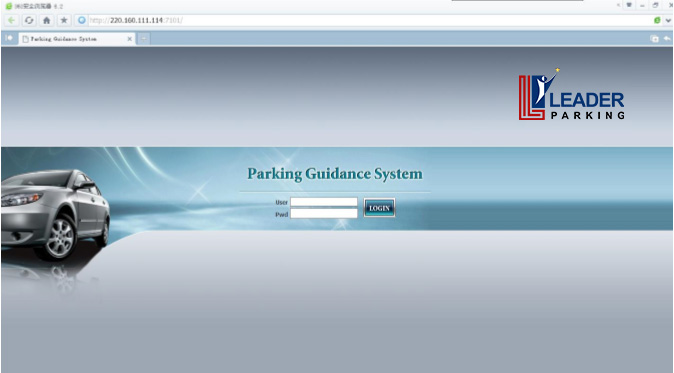
Task: Open the browser skin menu icon in the title bar
Action: coord(629,5)
